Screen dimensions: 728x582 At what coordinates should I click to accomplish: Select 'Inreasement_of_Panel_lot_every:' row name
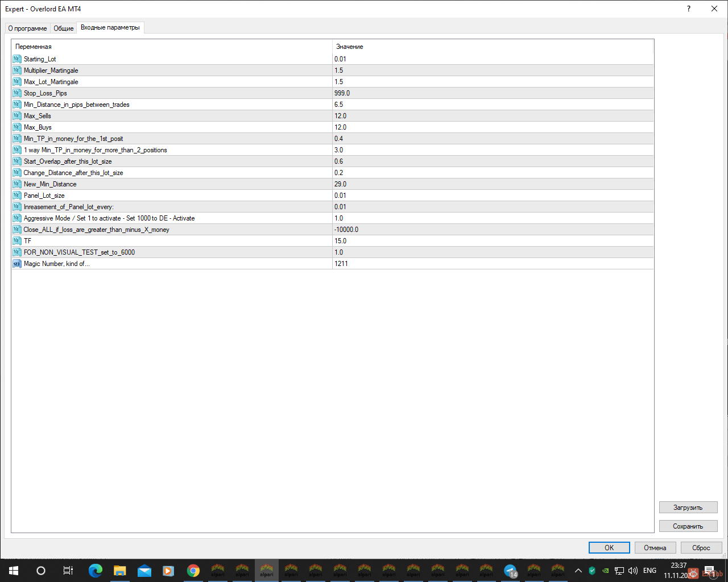point(69,207)
